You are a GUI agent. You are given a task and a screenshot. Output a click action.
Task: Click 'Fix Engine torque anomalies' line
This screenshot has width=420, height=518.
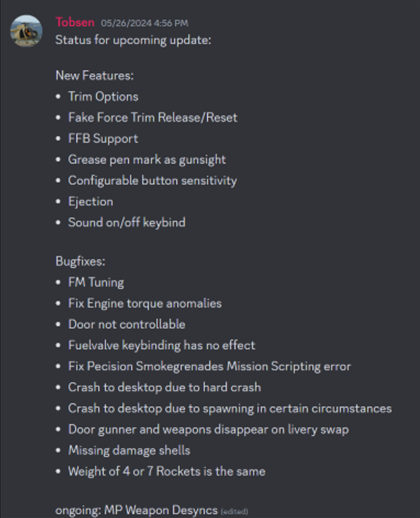coord(145,304)
